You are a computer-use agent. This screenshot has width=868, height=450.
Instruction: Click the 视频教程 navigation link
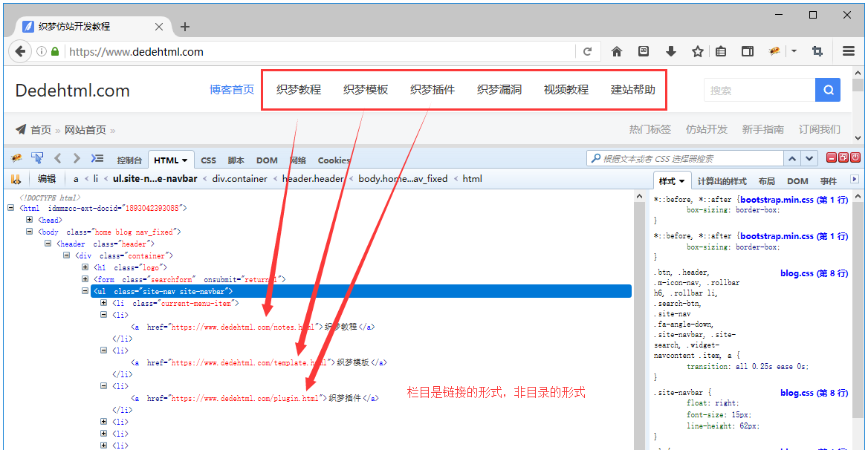566,90
